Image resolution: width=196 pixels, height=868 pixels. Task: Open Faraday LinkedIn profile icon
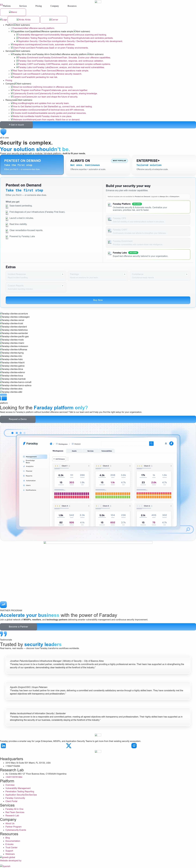click(x=3, y=746)
